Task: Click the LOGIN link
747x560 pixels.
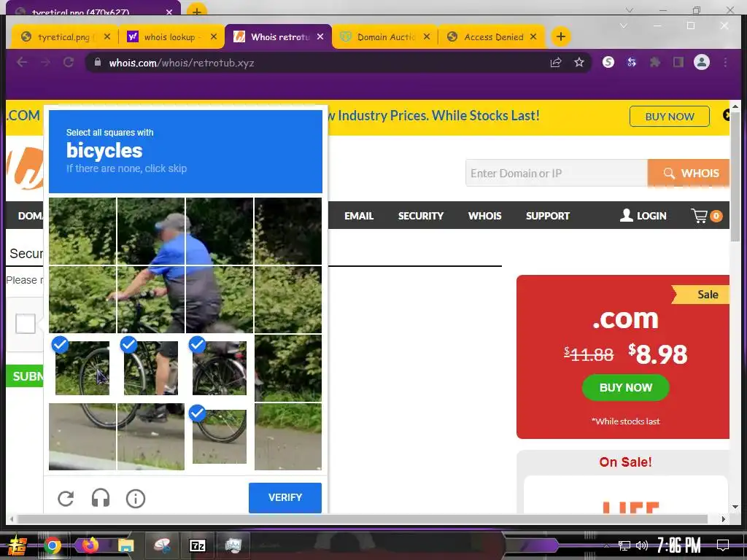Action: point(643,216)
